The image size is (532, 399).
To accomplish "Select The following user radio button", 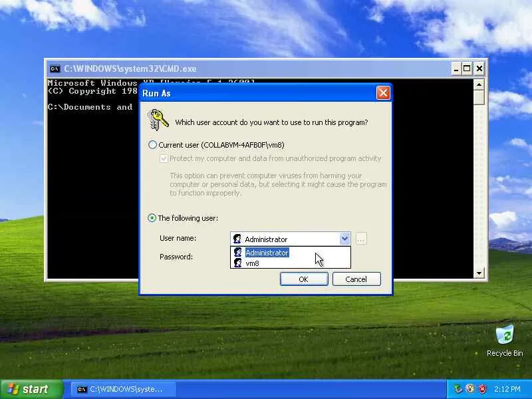I will tap(152, 218).
